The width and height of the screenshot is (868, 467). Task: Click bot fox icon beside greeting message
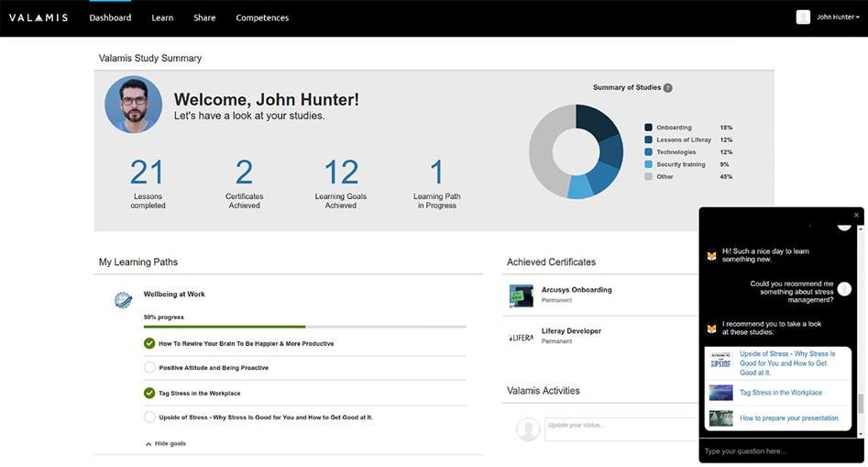711,256
